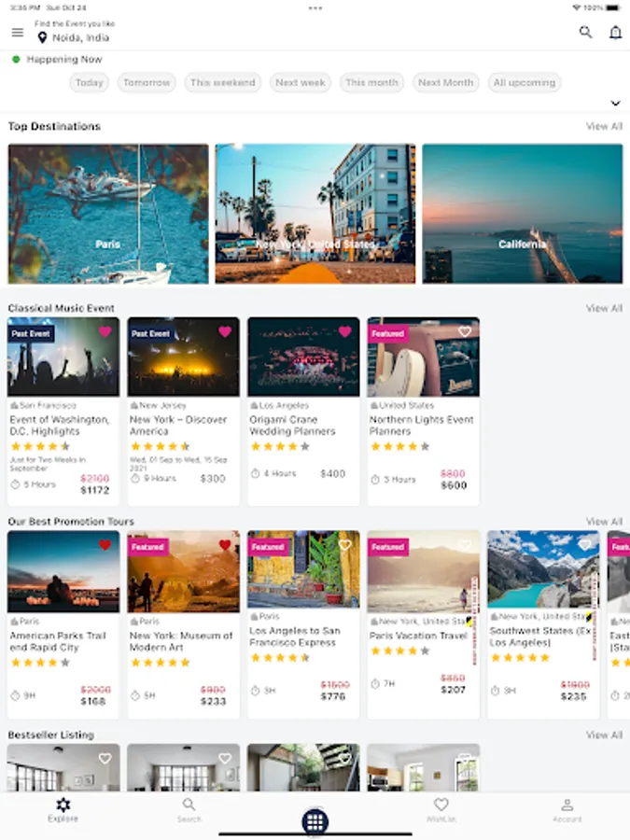630x840 pixels.
Task: Open the New York, United States destination card
Action: pos(315,214)
